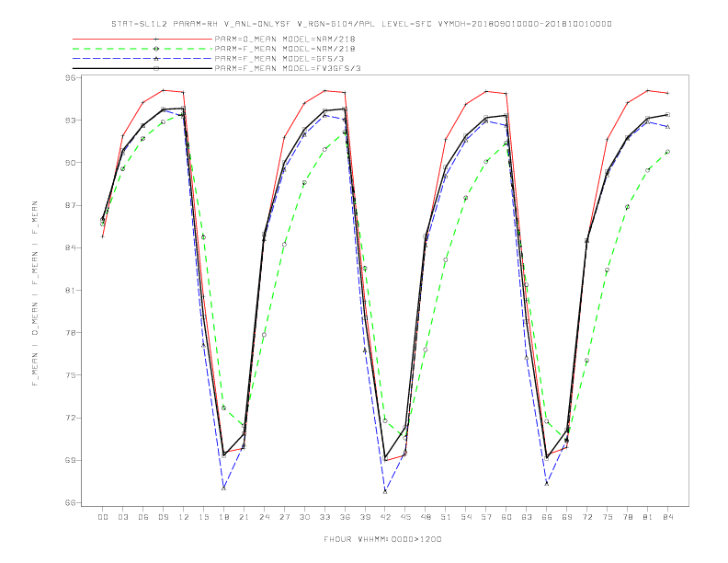Click the green dashed legend line sample
The height and width of the screenshot is (563, 728).
(142, 49)
